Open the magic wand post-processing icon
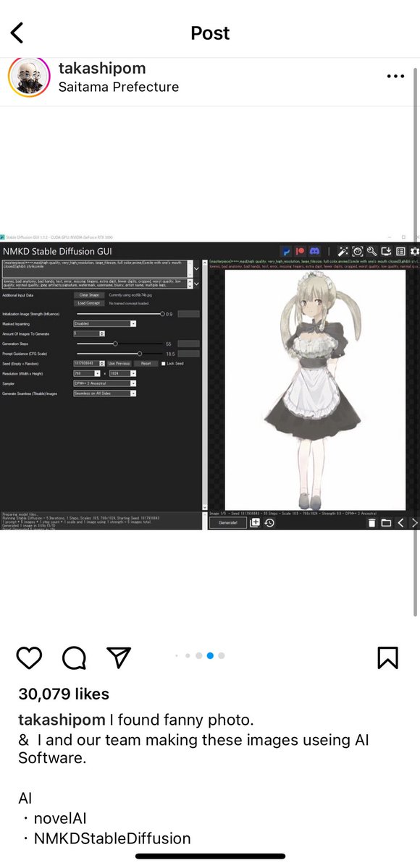 [x=343, y=251]
